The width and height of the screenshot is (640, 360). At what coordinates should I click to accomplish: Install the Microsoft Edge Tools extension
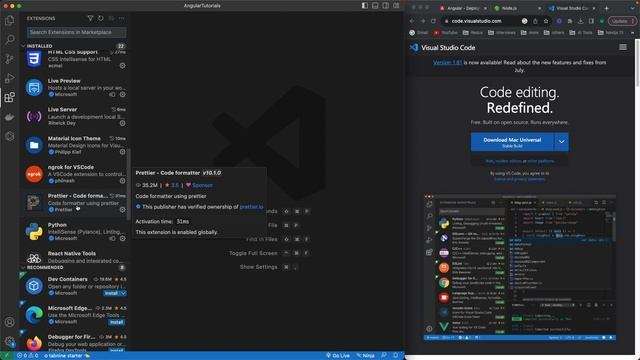[117, 322]
